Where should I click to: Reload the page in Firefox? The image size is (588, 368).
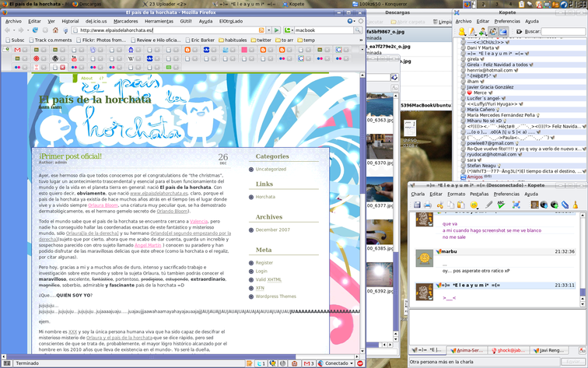tap(35, 30)
